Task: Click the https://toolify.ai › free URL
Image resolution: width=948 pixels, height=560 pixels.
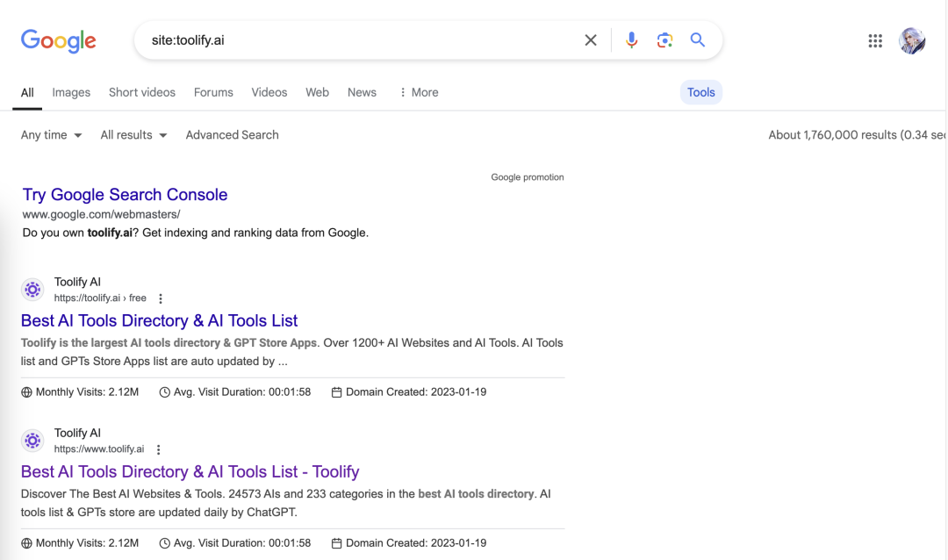Action: point(100,298)
